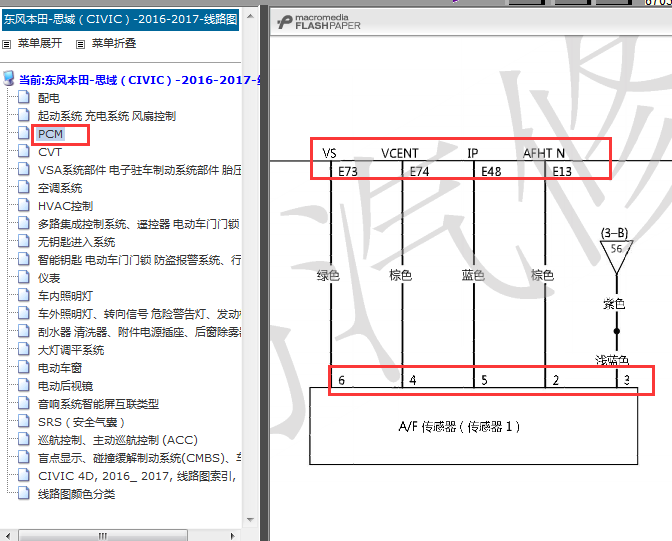This screenshot has width=672, height=541.
Task: Click the page icon beside 智能钥匙 电动车门门锁
Action: coord(24,259)
